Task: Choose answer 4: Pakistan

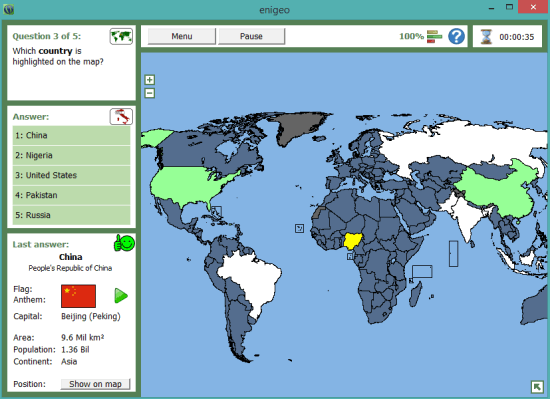Action: tap(72, 195)
